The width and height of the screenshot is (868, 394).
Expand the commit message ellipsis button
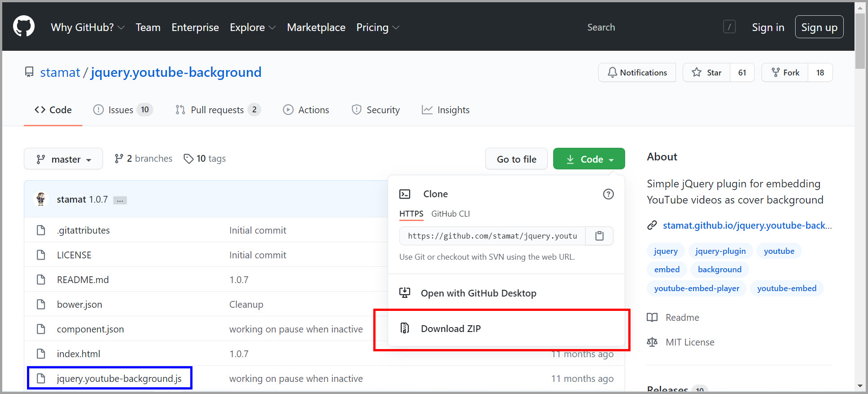(120, 200)
